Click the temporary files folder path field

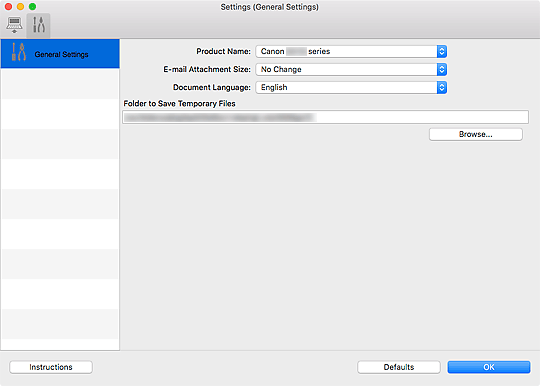pos(325,117)
